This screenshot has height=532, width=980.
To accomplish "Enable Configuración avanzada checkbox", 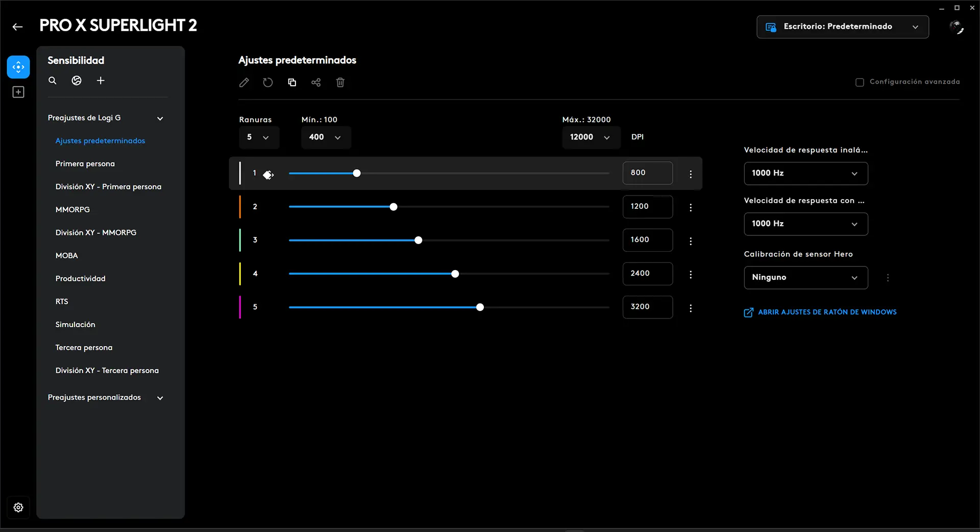I will (x=860, y=82).
